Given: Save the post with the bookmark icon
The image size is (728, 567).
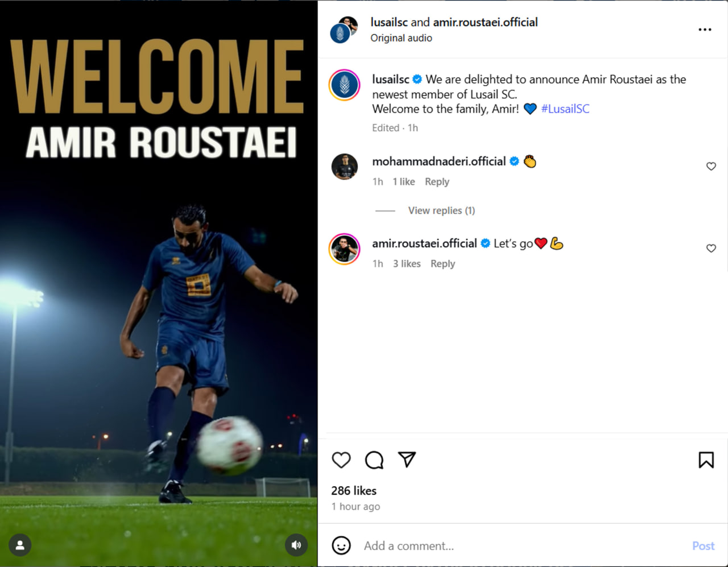Looking at the screenshot, I should [x=706, y=460].
